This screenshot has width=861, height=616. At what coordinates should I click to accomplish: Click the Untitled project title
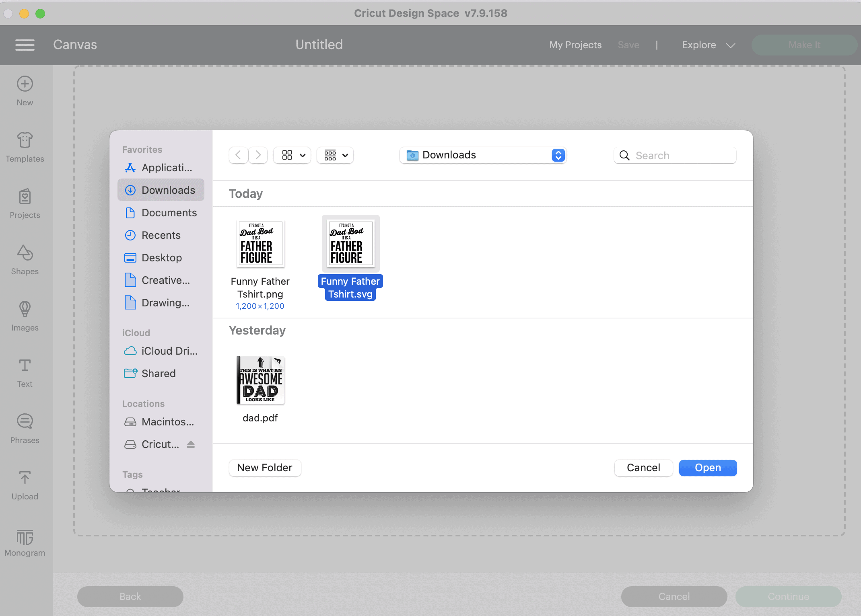319,45
